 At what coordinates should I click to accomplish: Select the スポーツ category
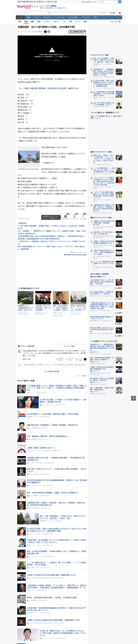coord(56,21)
